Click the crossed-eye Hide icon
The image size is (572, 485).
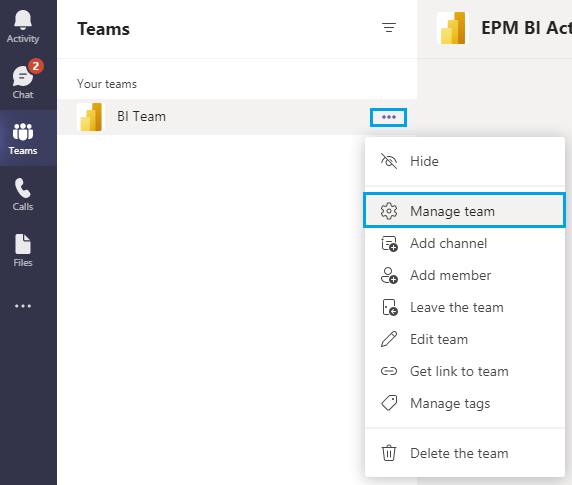pos(389,161)
